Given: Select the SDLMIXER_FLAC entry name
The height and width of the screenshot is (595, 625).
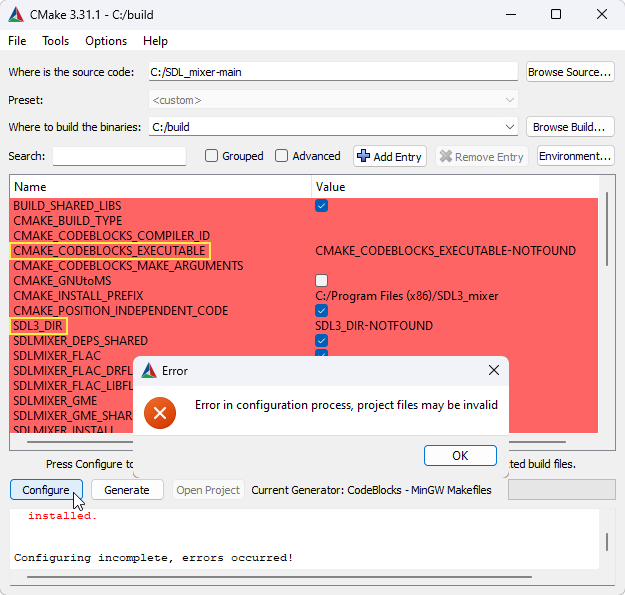Looking at the screenshot, I should click(x=57, y=355).
